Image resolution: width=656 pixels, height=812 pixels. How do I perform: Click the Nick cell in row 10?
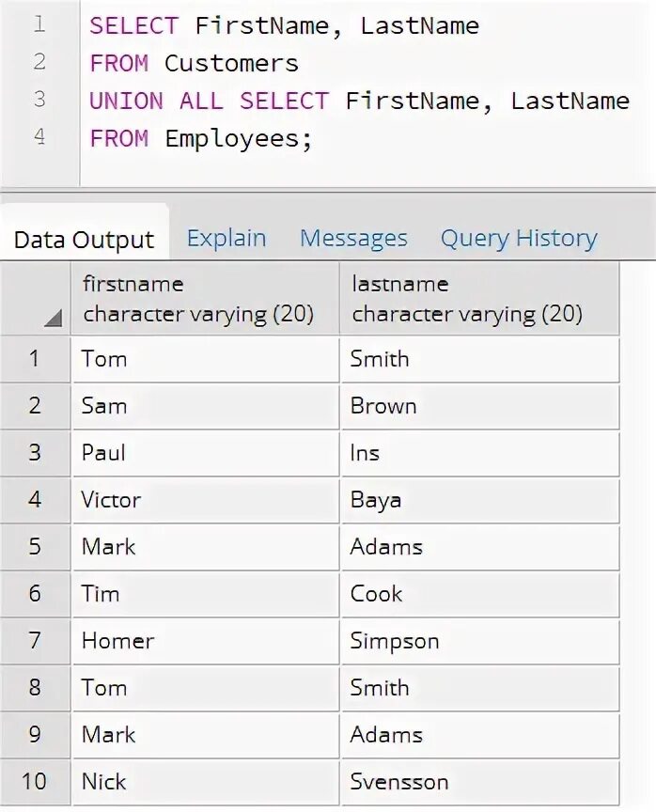(x=205, y=781)
